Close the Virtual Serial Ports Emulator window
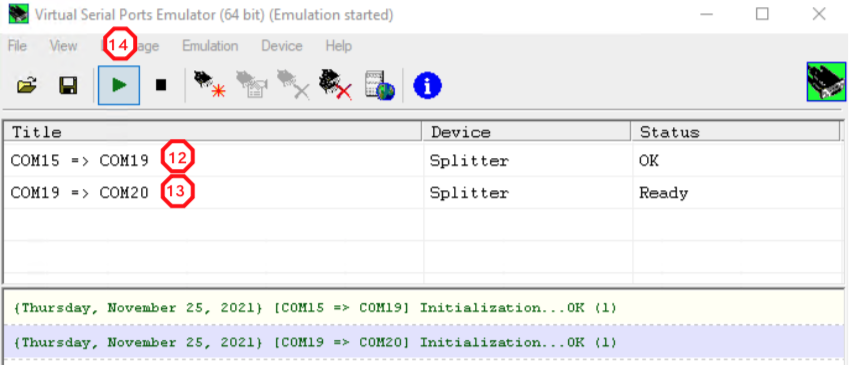850x365 pixels. 819,14
